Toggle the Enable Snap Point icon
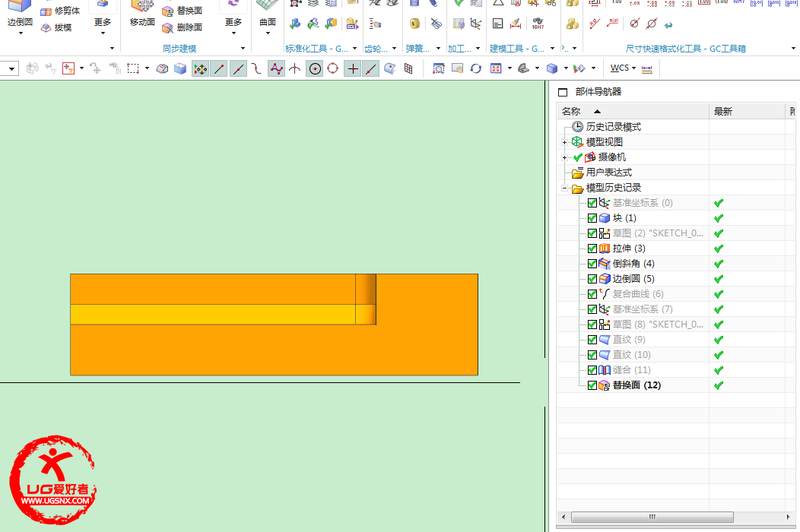 pos(200,68)
